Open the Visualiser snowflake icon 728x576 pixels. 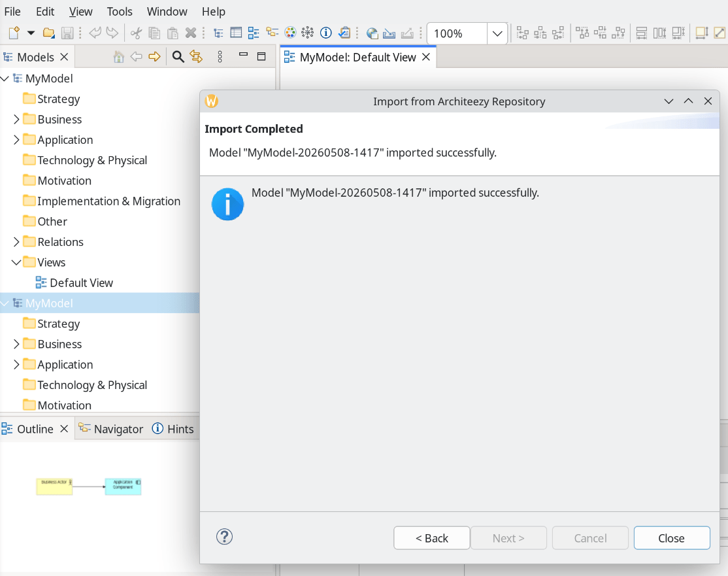tap(307, 33)
